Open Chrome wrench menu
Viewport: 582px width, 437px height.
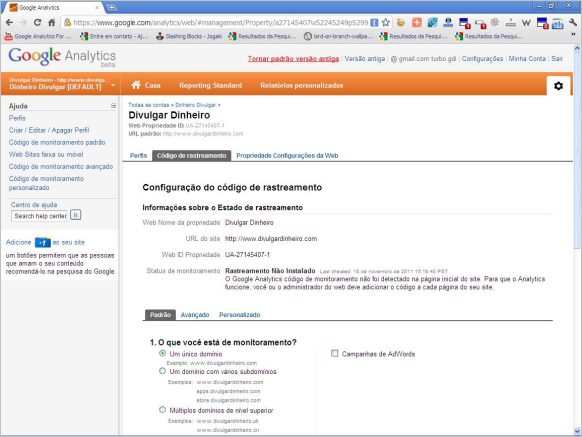573,23
